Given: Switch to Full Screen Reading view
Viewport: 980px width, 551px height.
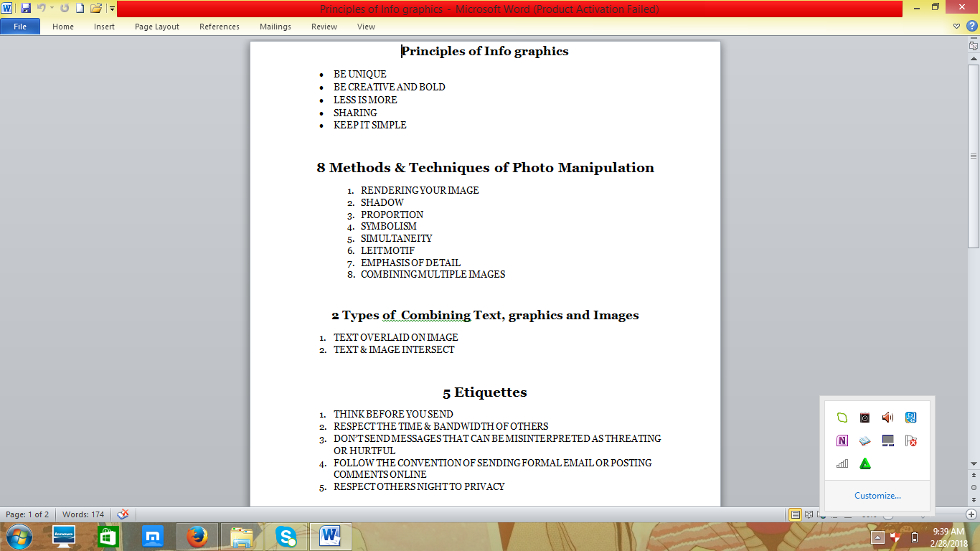Looking at the screenshot, I should click(x=809, y=514).
